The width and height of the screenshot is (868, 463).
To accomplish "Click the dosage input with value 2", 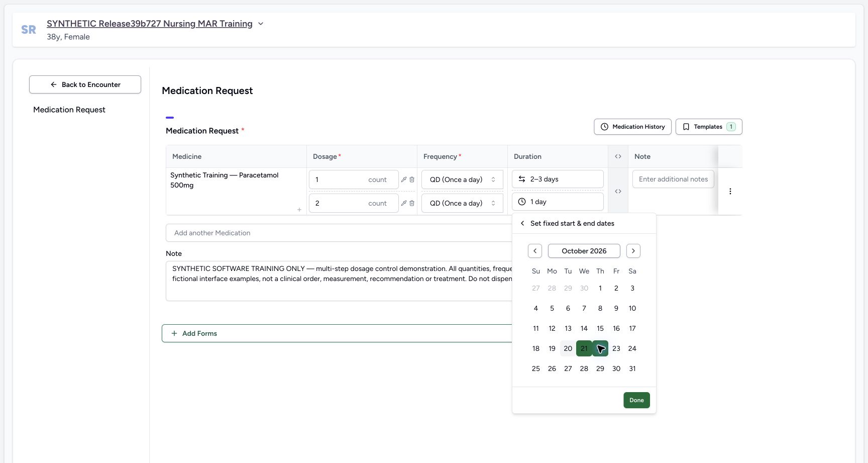I will coord(354,203).
